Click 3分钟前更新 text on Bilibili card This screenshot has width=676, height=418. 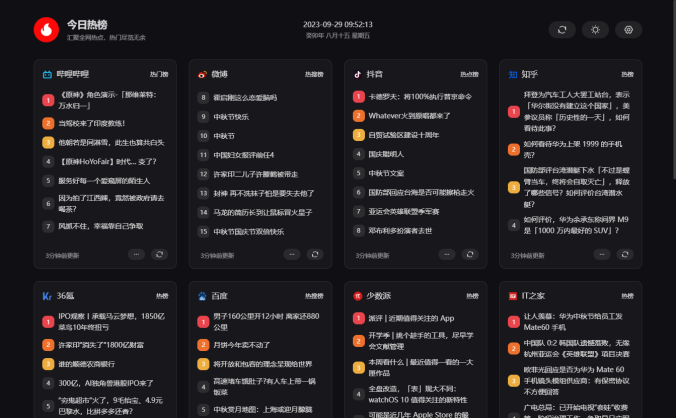62,256
